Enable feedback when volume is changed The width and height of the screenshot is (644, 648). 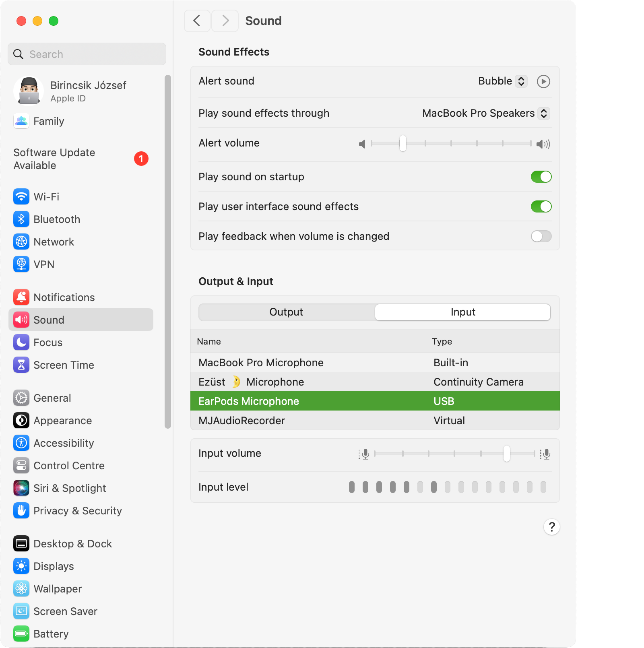click(541, 236)
